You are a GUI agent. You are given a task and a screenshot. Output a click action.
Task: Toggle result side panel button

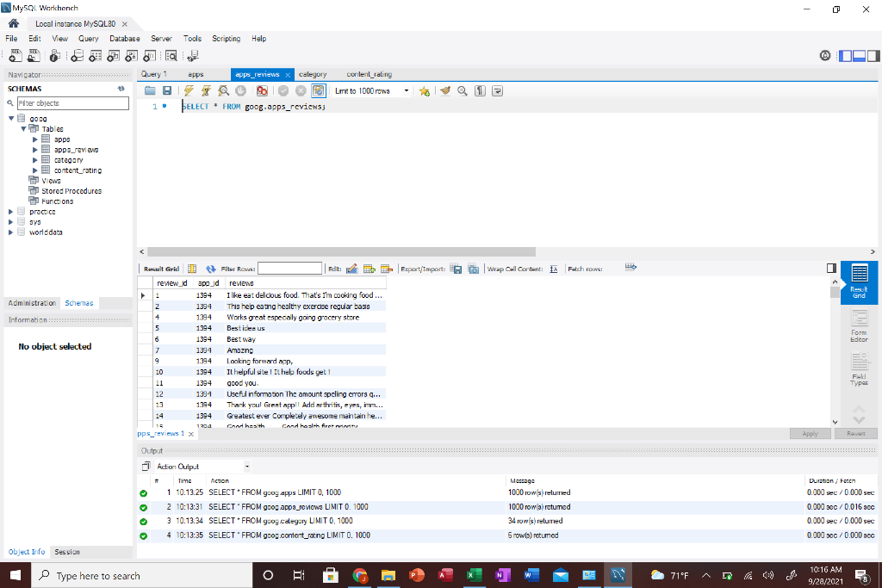pyautogui.click(x=831, y=268)
